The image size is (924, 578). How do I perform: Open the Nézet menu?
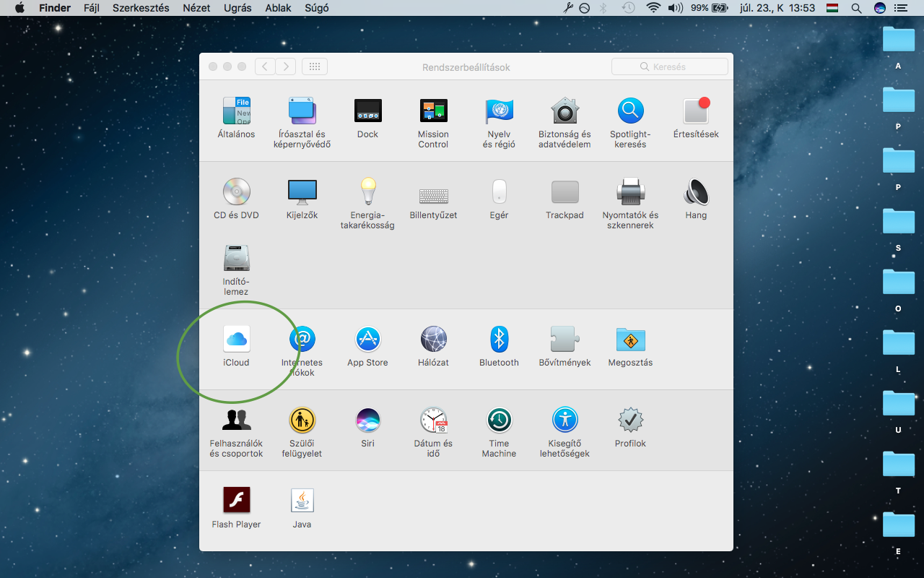tap(197, 8)
